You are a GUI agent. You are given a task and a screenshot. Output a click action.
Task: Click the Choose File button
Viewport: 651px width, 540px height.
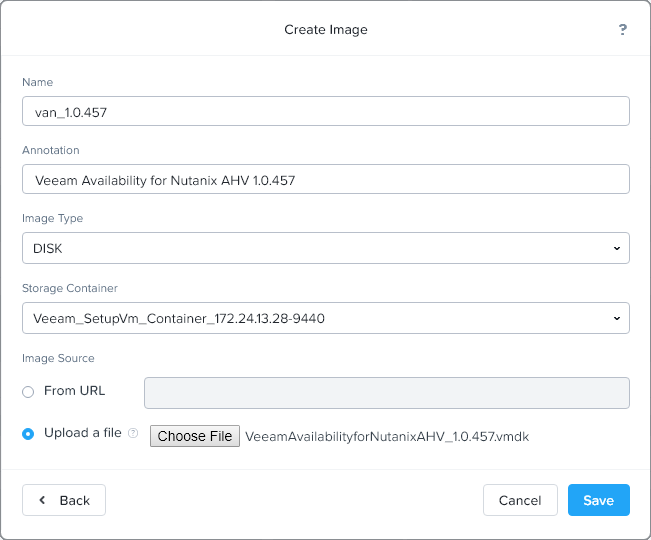pyautogui.click(x=195, y=436)
